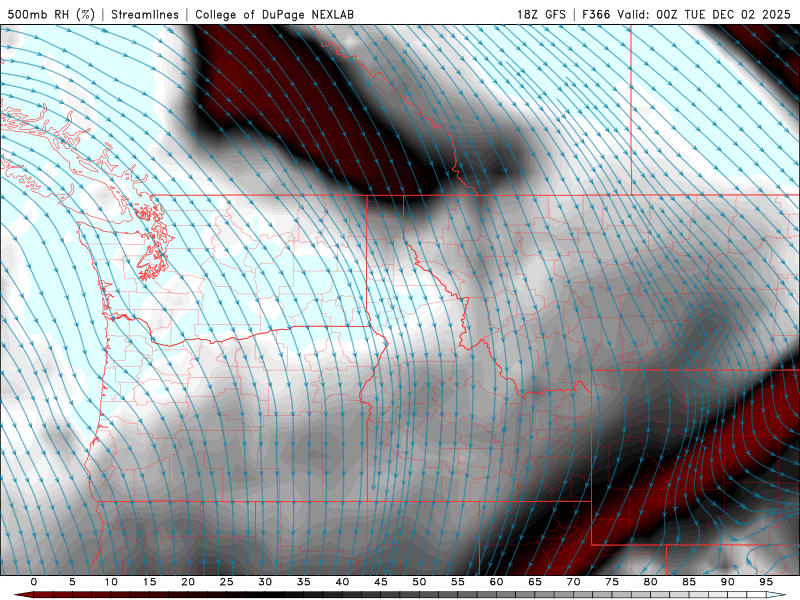This screenshot has height=600, width=800.
Task: Select the 20 value on RH color scale
Action: point(188,582)
